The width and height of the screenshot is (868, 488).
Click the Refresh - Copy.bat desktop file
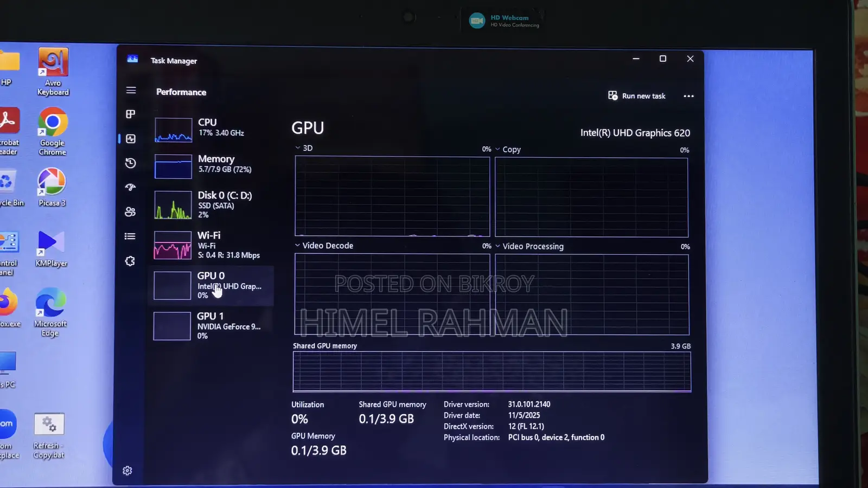tap(49, 436)
